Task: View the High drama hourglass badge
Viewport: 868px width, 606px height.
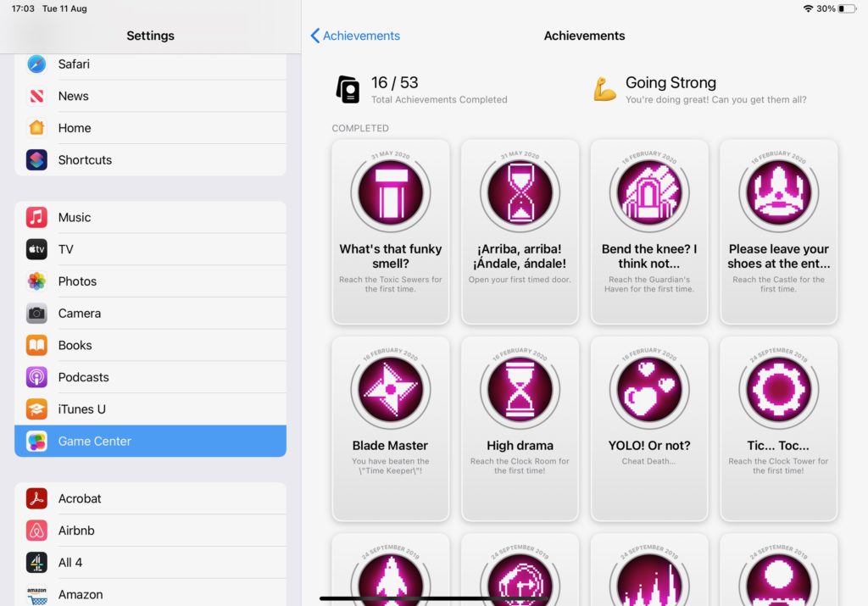Action: tap(520, 387)
